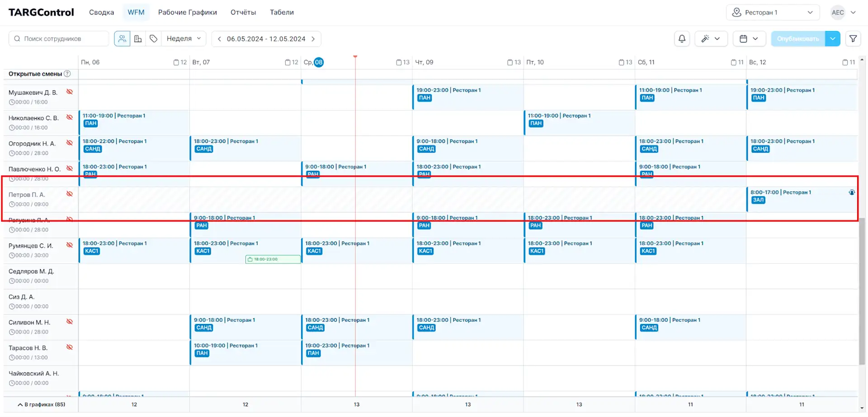Click the vertical scrollbar thumb
The width and height of the screenshot is (868, 417).
[862, 291]
